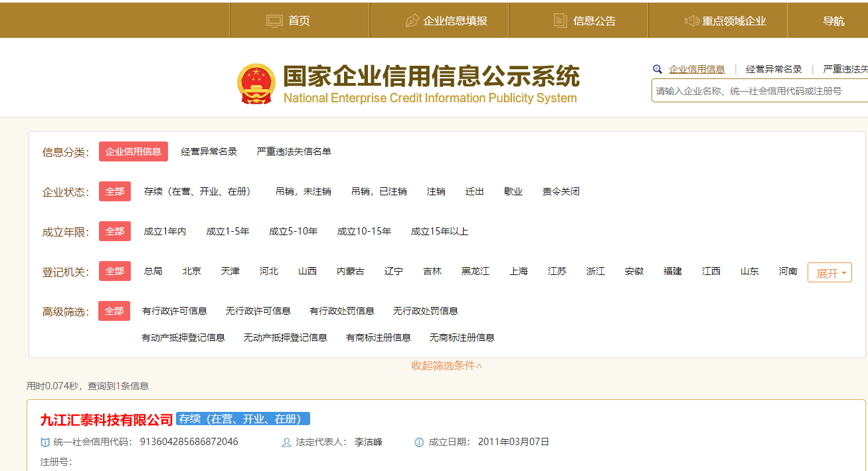Filter by 成立5-10年

(x=294, y=231)
